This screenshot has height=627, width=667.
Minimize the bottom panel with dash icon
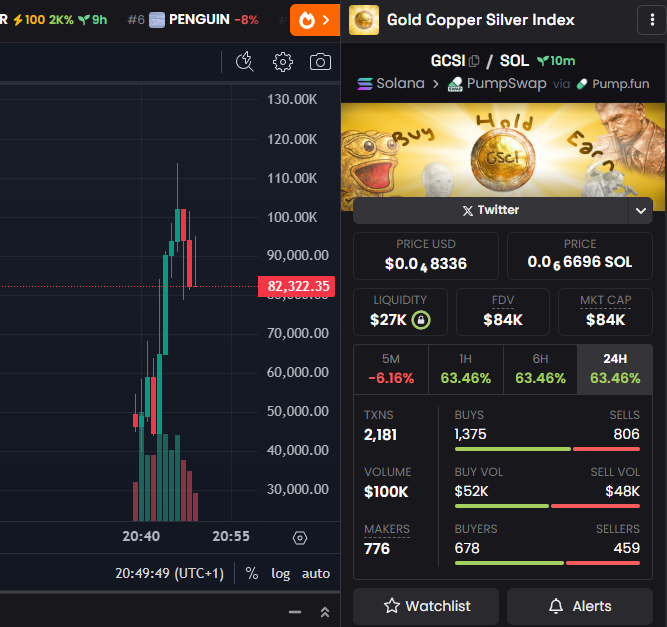(295, 612)
